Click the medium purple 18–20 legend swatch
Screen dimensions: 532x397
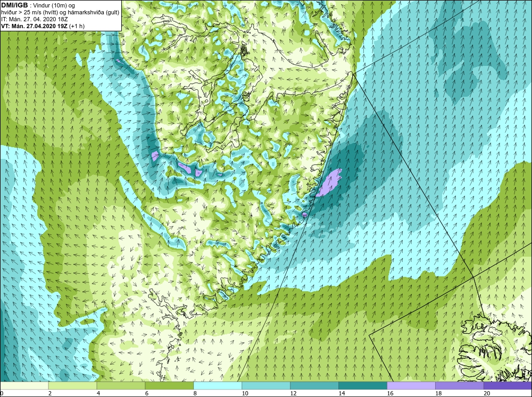pos(460,385)
